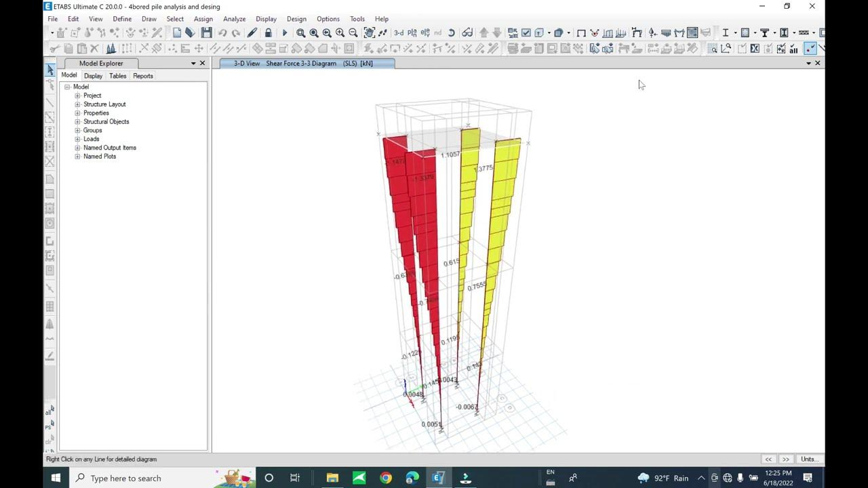Click the New Model icon
The height and width of the screenshot is (488, 868).
point(176,33)
